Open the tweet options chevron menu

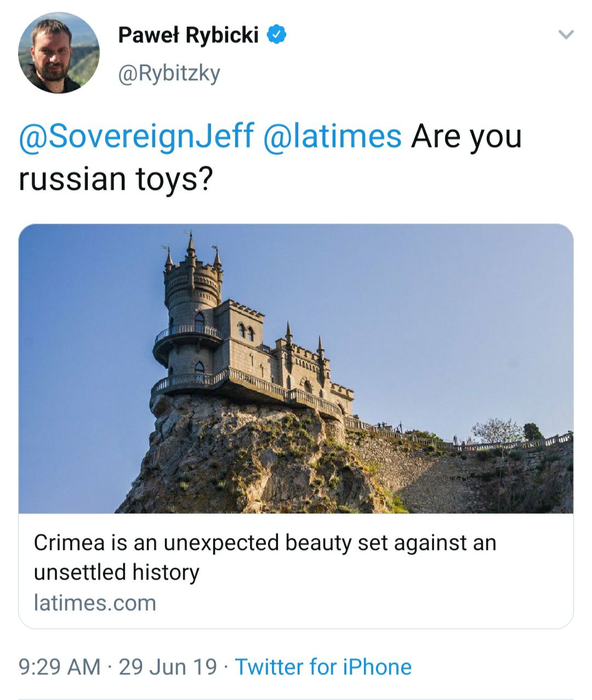pyautogui.click(x=565, y=36)
